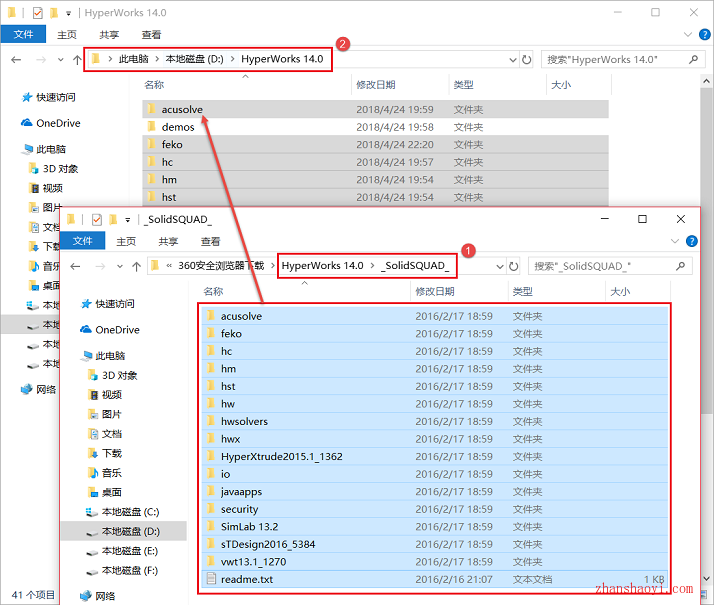Screen dimensions: 714x605
Task: Click refresh icon in _SolidSQUAD_ address bar
Action: 514,266
